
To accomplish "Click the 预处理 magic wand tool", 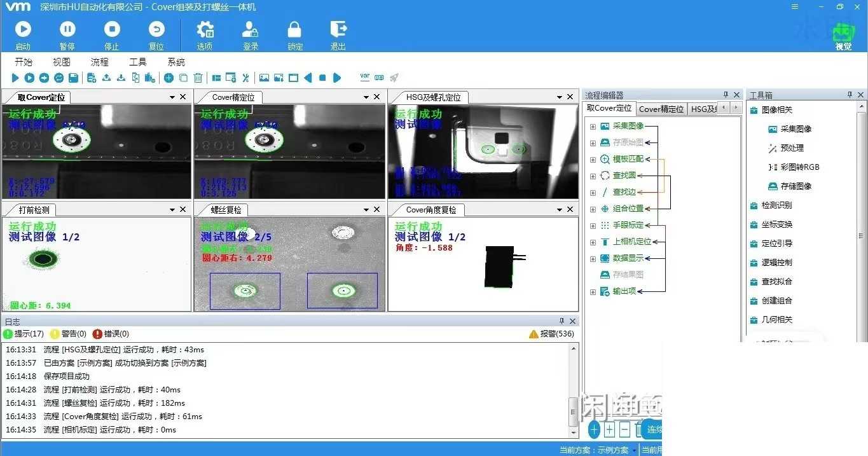I will tap(786, 148).
